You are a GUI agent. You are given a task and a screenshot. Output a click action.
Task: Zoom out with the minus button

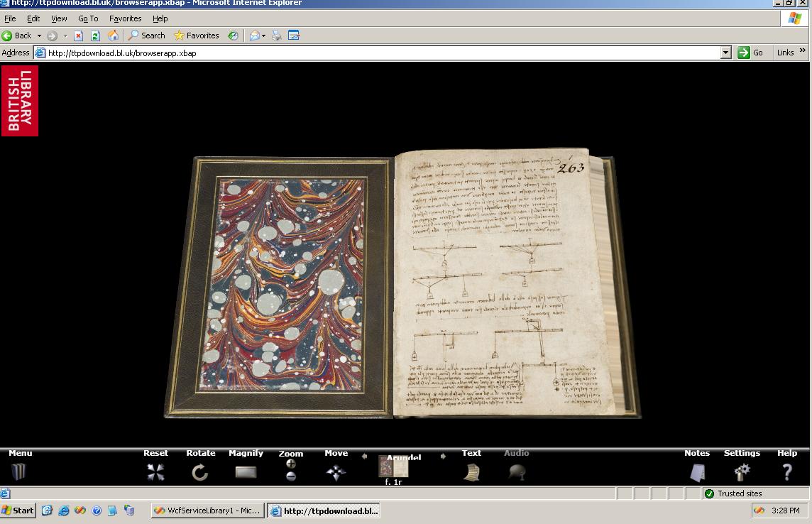coord(291,476)
